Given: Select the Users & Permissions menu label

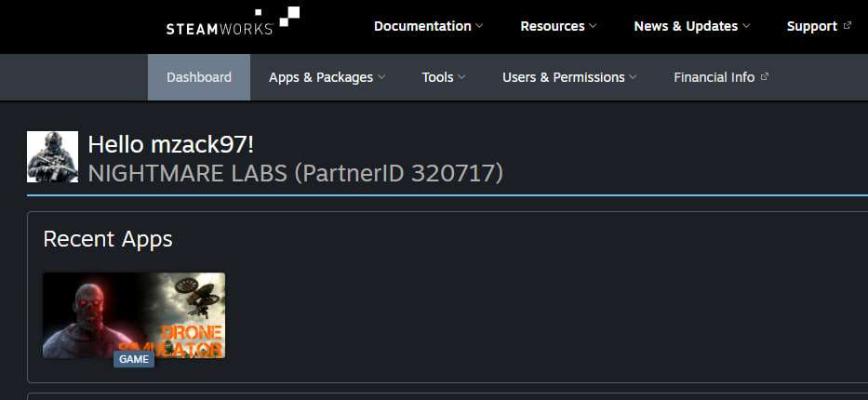Looking at the screenshot, I should tap(564, 77).
